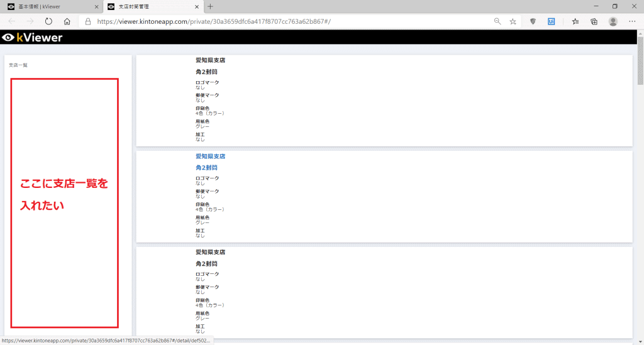This screenshot has width=644, height=345.
Task: Click the address bar URL field
Action: [x=283, y=21]
